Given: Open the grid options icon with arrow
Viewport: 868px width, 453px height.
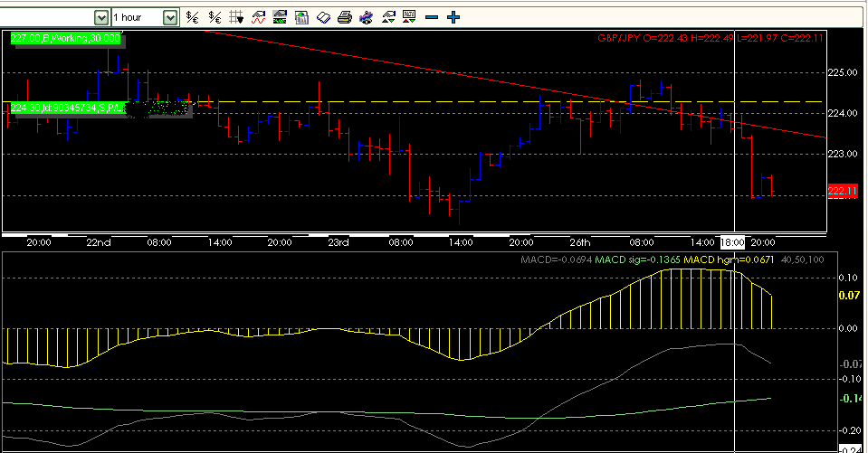Looking at the screenshot, I should tap(236, 18).
